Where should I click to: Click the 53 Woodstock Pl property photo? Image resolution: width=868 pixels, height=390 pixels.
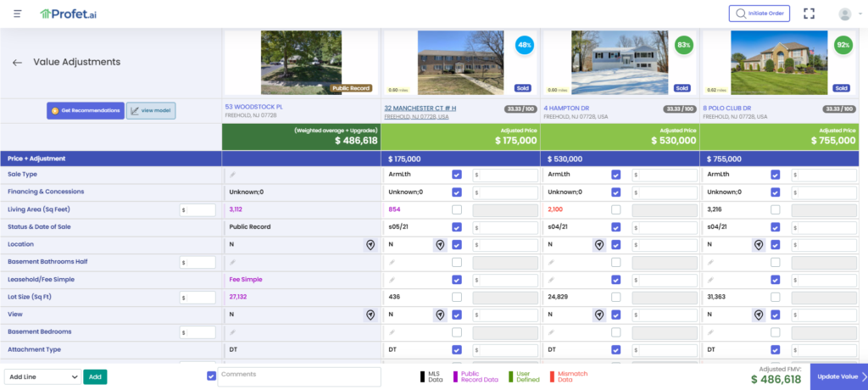point(301,63)
